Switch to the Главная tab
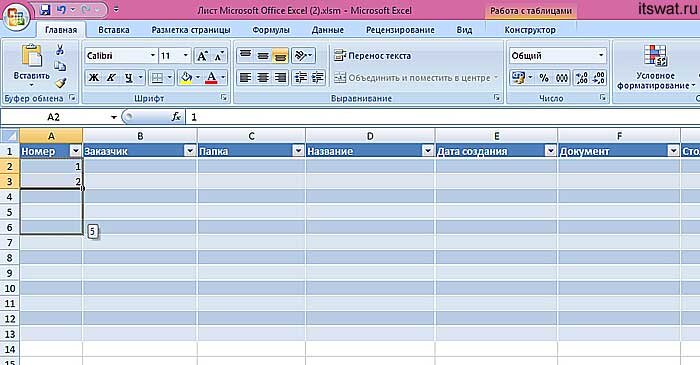700x365 pixels. coord(61,30)
